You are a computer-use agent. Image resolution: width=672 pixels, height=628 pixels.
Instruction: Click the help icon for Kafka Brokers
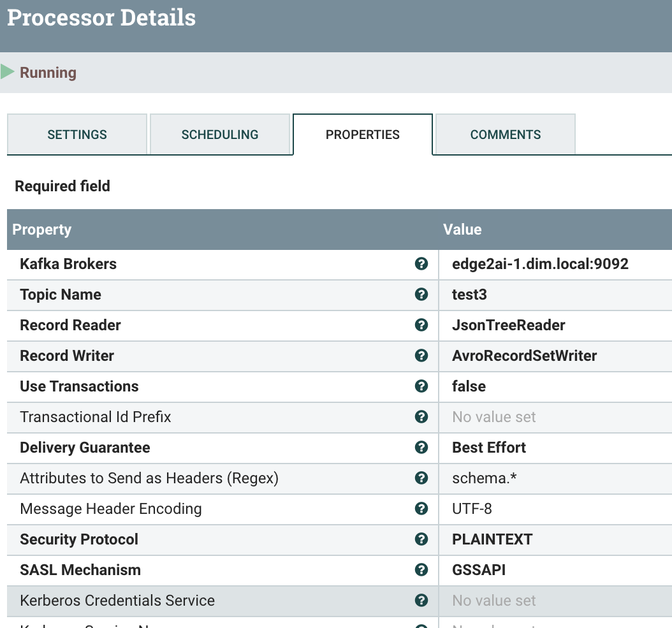coord(421,264)
